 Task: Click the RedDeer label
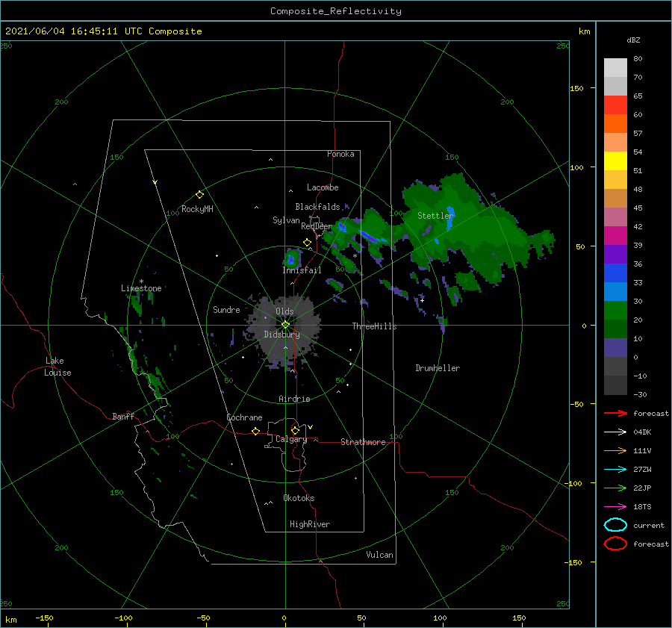317,226
